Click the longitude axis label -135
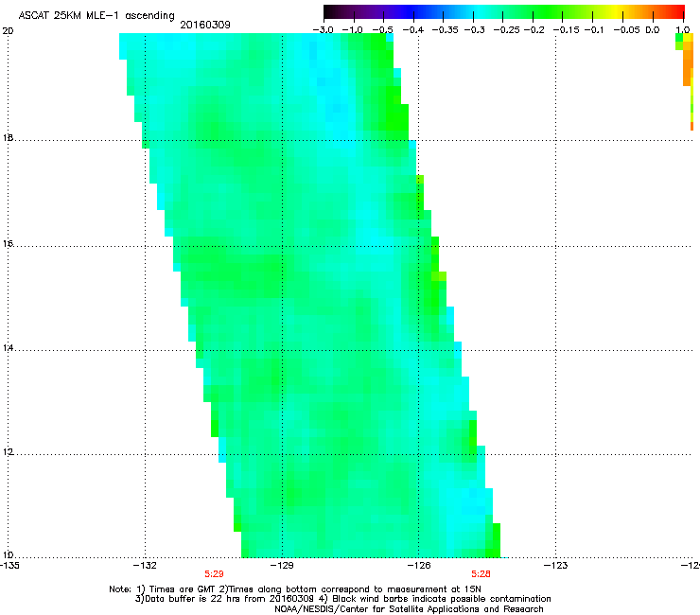The height and width of the screenshot is (615, 700). pos(9,566)
